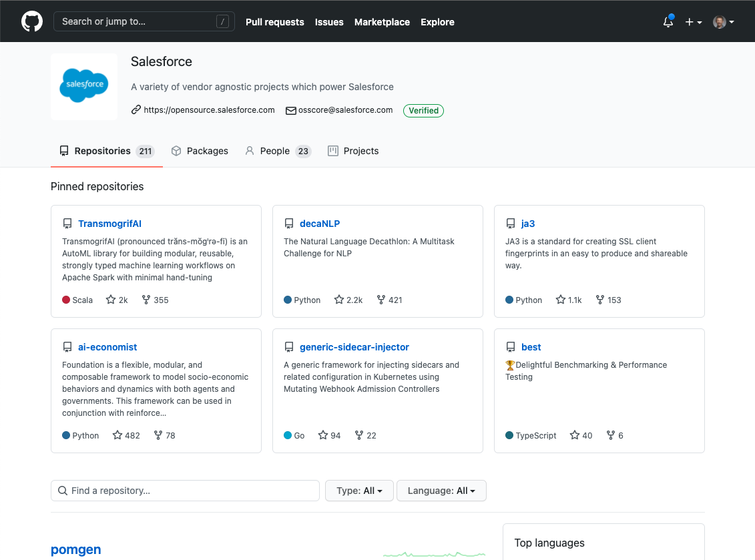The height and width of the screenshot is (560, 755).
Task: Open the notifications bell
Action: click(x=668, y=21)
